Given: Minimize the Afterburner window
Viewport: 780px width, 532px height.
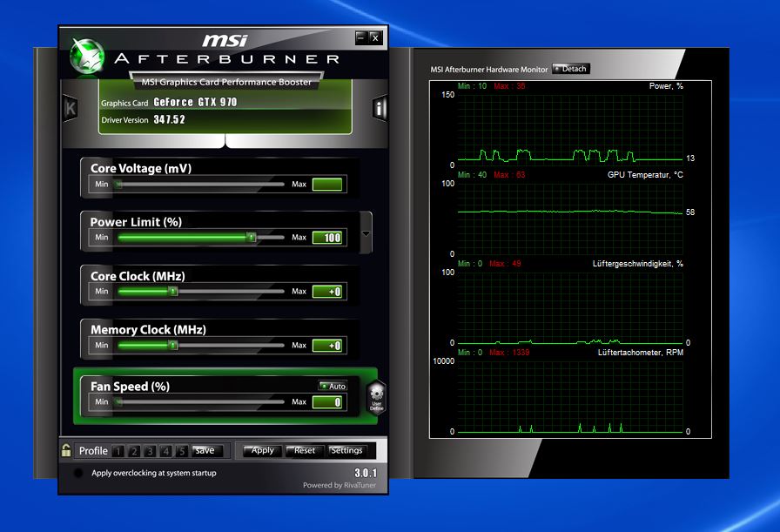Looking at the screenshot, I should pyautogui.click(x=361, y=37).
